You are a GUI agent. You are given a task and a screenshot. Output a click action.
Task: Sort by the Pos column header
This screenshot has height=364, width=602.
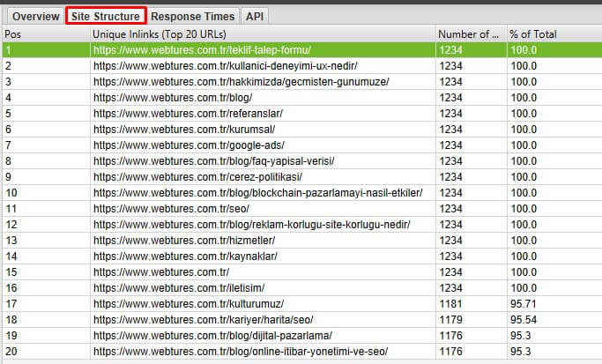(46, 34)
